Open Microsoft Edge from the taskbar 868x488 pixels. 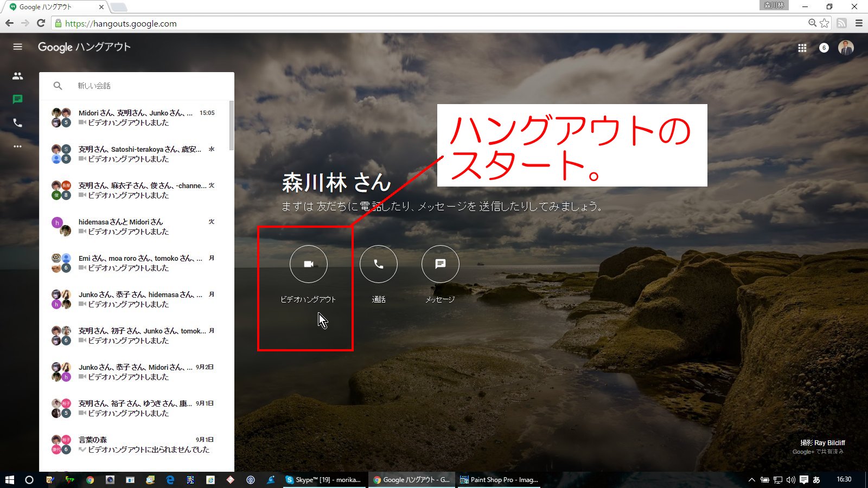[x=170, y=480]
